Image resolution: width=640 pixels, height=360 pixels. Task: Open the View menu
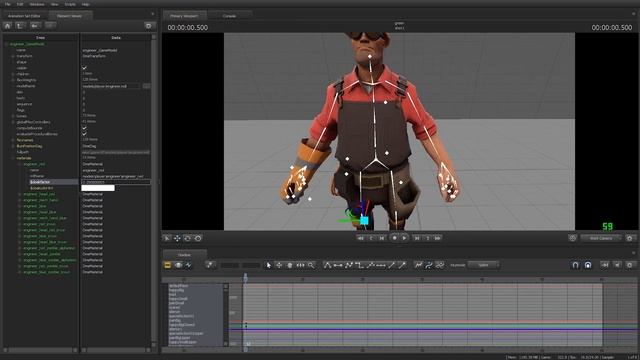click(x=54, y=4)
